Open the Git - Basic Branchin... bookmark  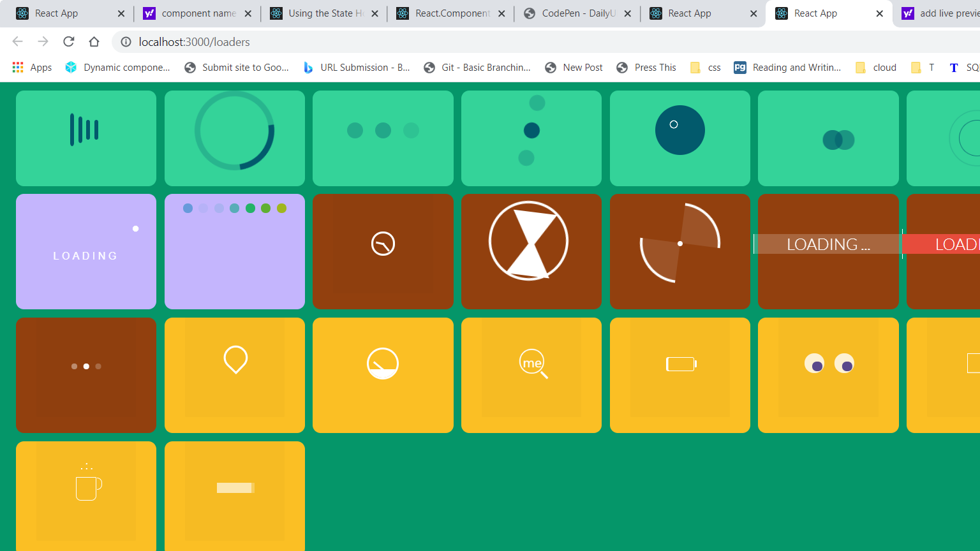(x=478, y=68)
